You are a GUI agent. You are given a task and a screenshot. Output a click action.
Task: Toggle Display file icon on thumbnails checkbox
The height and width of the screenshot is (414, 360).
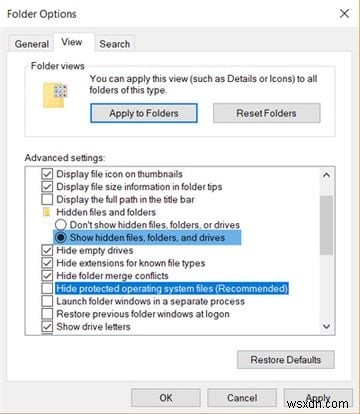coord(47,174)
